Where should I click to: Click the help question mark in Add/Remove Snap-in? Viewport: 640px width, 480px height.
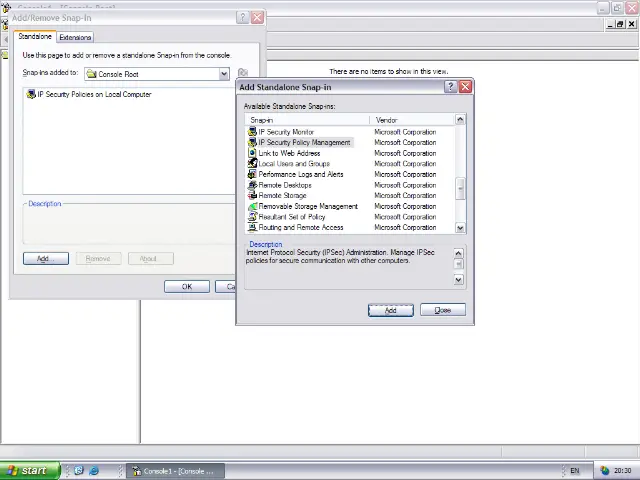click(242, 18)
